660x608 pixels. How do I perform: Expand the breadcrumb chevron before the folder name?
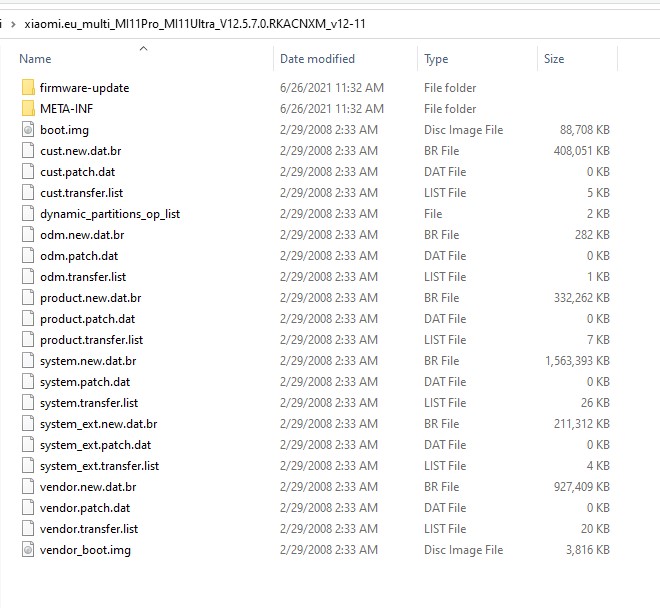tap(13, 24)
